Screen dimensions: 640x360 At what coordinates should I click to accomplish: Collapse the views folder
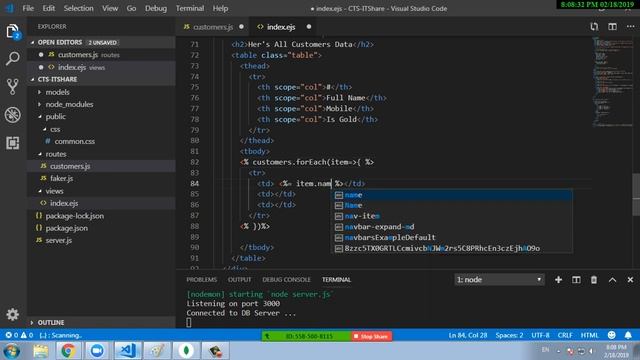pyautogui.click(x=102, y=191)
